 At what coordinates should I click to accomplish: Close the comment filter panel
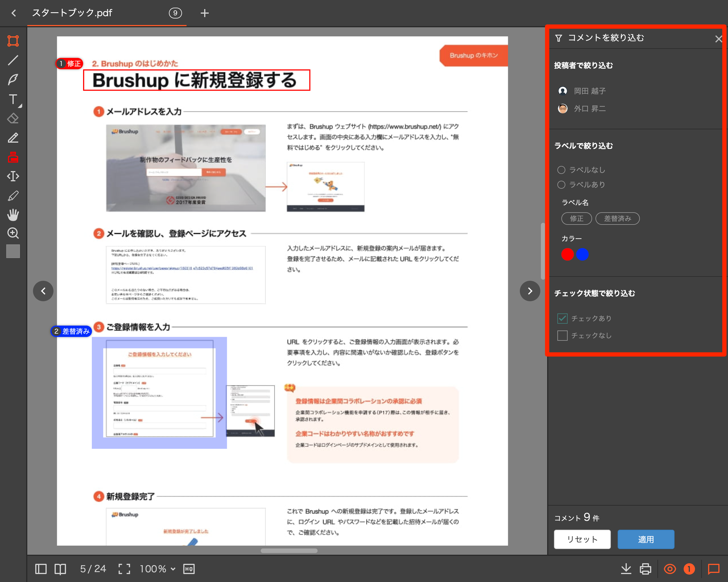718,39
